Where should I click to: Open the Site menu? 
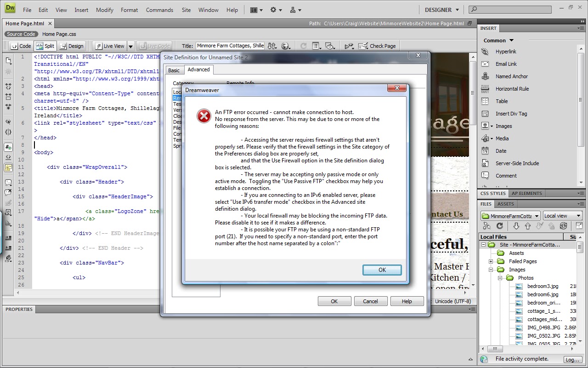click(186, 10)
